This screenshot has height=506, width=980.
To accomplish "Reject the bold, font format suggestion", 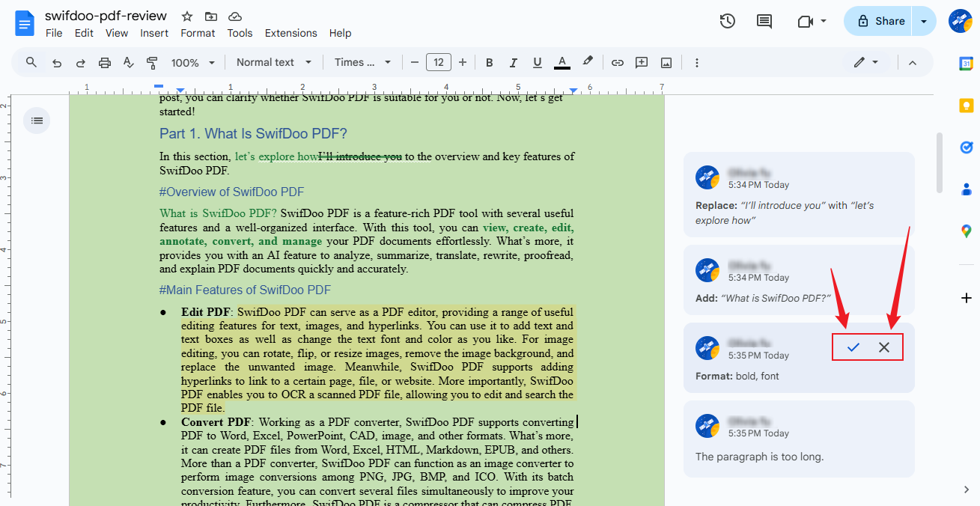I will tap(884, 347).
